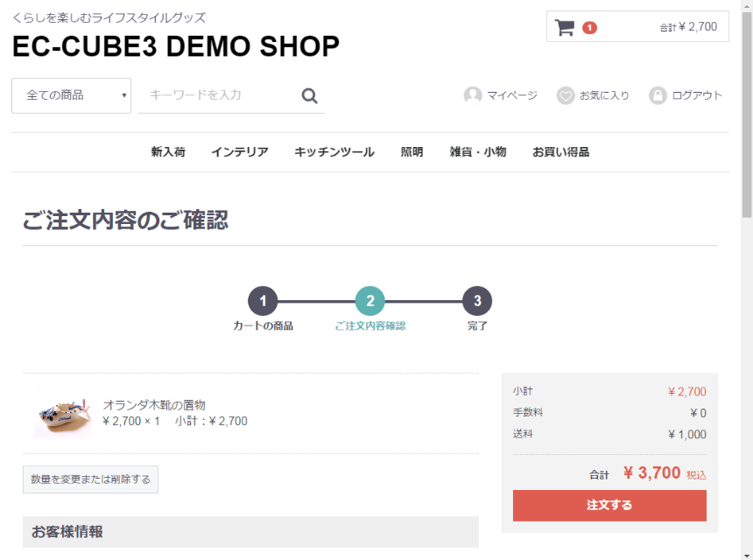The height and width of the screenshot is (560, 753).
Task: Click the wooden clog product thumbnail
Action: (61, 411)
